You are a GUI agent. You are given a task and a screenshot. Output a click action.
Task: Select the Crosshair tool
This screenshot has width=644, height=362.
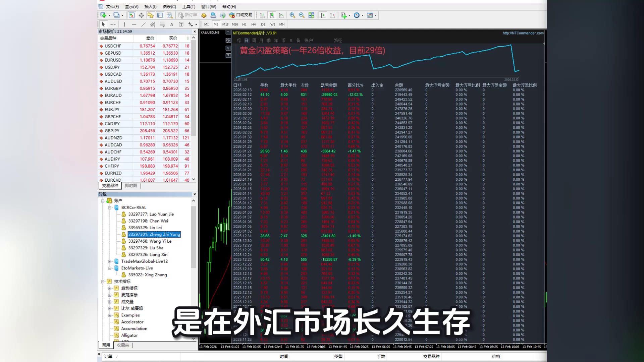pyautogui.click(x=113, y=24)
